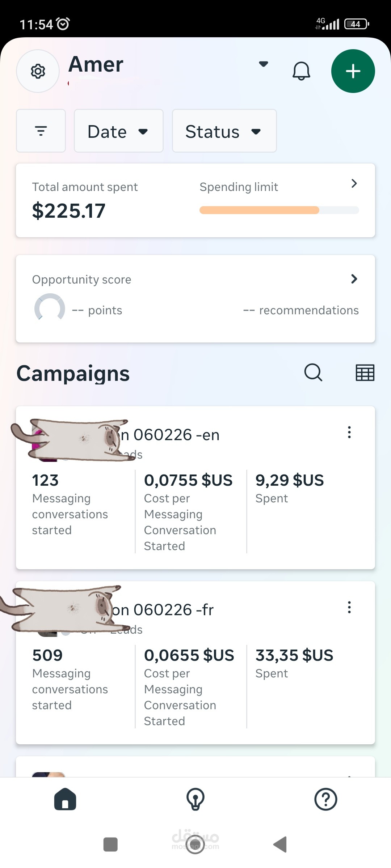Open the 060226 -en campaign title
This screenshot has height=868, width=391.
point(169,435)
